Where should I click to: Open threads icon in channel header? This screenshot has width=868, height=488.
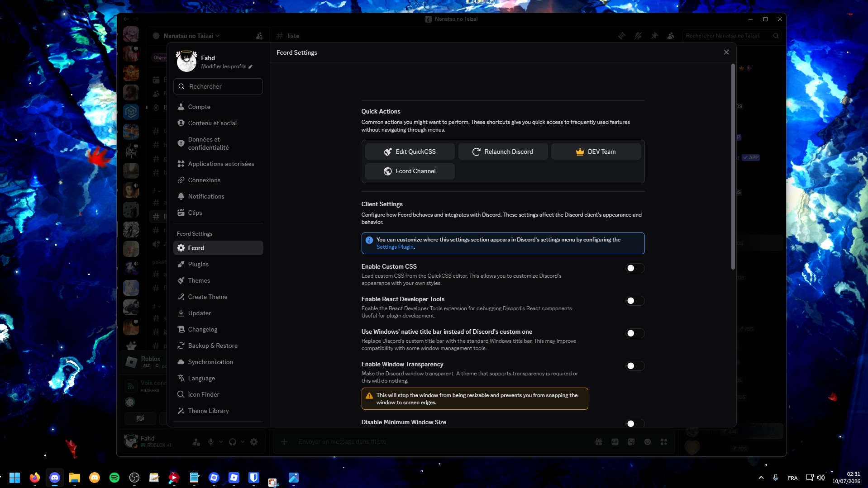click(622, 36)
